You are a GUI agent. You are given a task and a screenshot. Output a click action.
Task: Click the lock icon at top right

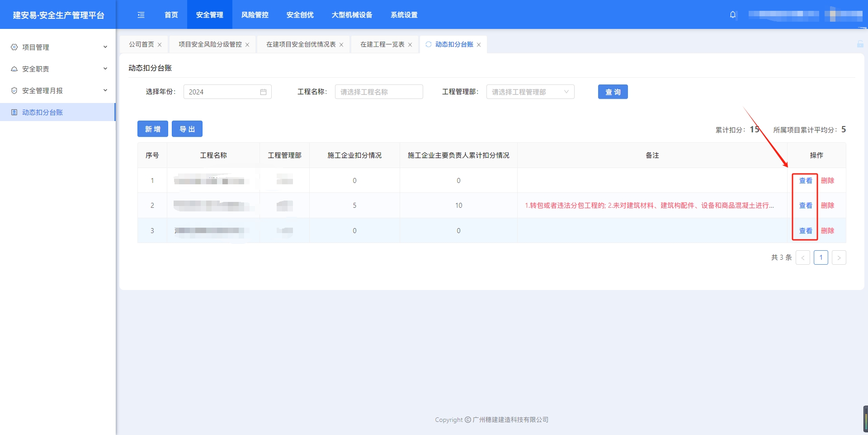tap(860, 44)
